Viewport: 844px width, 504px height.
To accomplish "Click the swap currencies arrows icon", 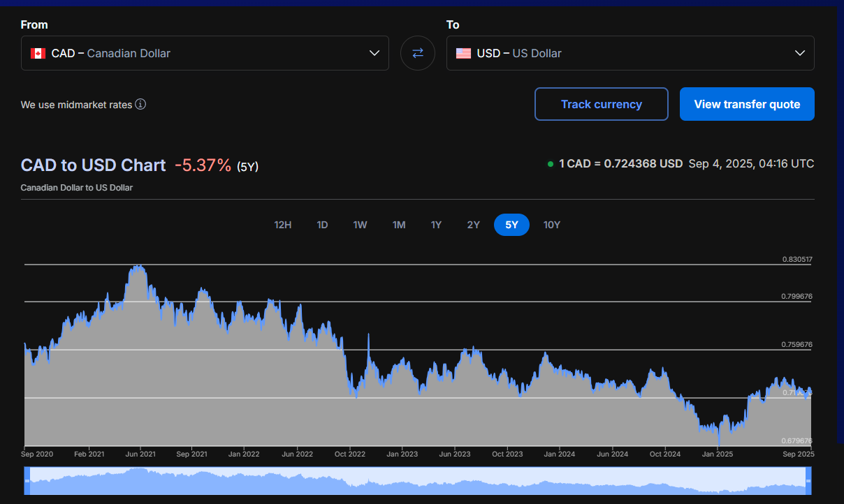I will (418, 53).
